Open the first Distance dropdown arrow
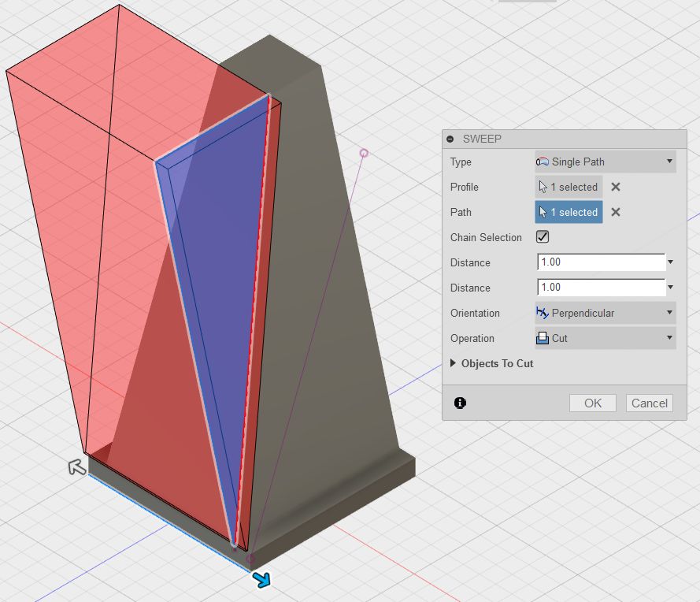 click(670, 262)
